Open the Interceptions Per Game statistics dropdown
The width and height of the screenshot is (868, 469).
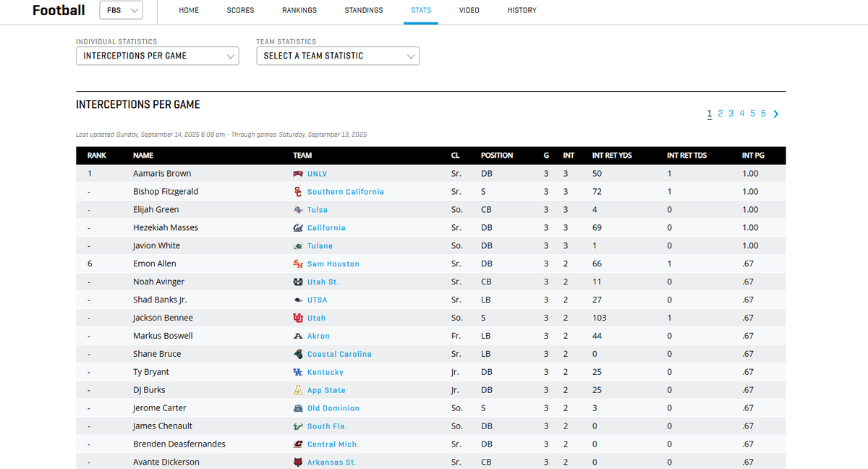157,56
